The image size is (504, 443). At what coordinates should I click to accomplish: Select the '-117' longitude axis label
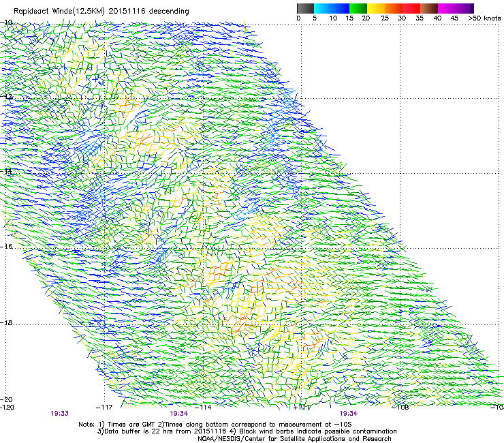pos(104,408)
